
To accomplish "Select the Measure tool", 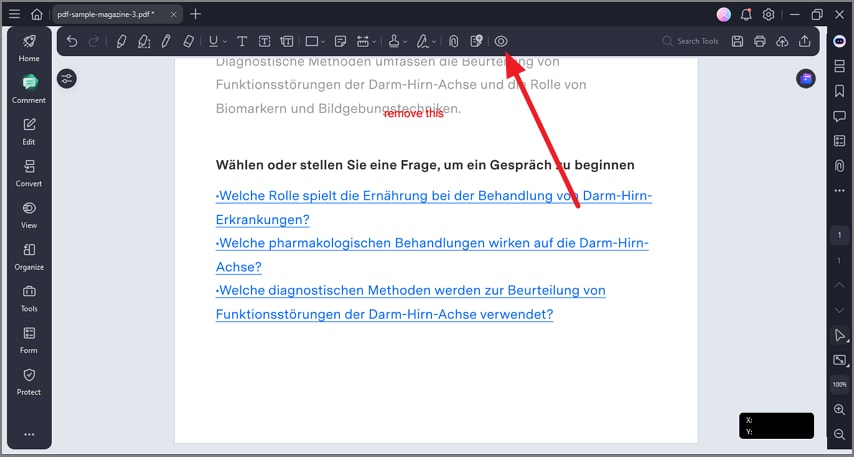I will [x=363, y=41].
